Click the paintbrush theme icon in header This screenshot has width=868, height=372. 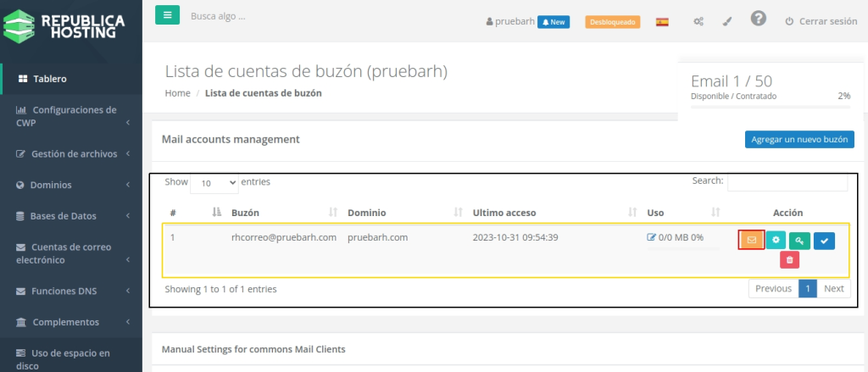coord(727,21)
